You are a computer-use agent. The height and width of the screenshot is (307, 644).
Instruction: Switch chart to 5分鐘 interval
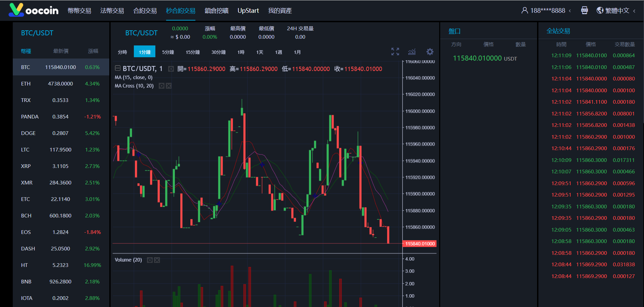(168, 52)
